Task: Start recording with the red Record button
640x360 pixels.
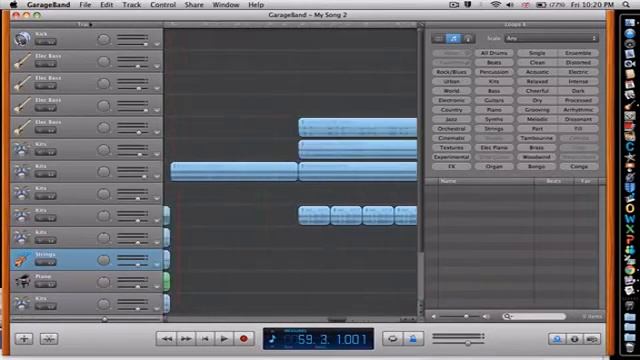Action: (x=244, y=339)
